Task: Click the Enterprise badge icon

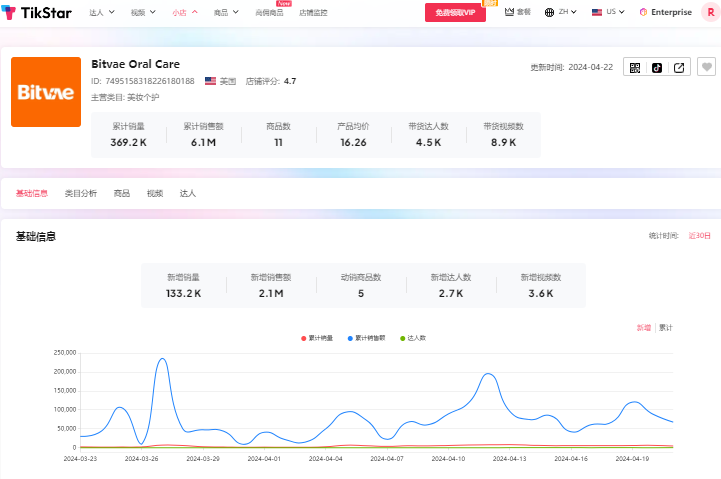Action: click(x=643, y=12)
